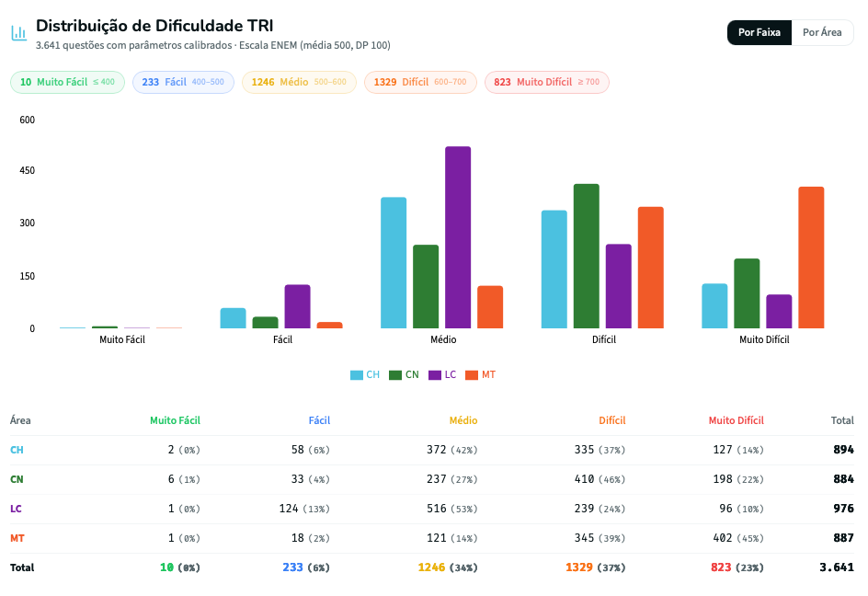Screen dimensions: 868x596
Task: Select the LC row label in table
Action: 16,509
